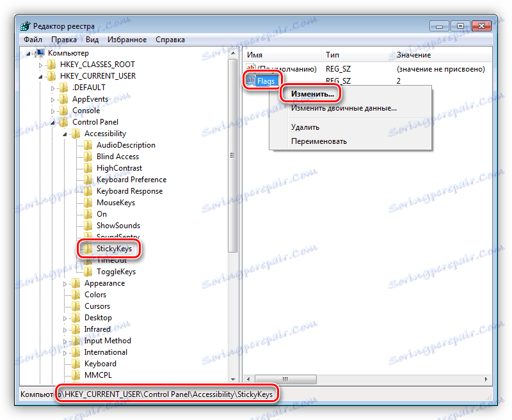Image resolution: width=512 pixels, height=420 pixels.
Task: Click the AudioDescription folder icon
Action: [x=88, y=145]
